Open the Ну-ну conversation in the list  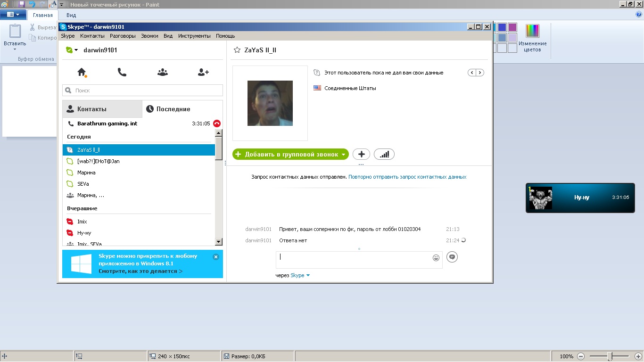click(139, 233)
